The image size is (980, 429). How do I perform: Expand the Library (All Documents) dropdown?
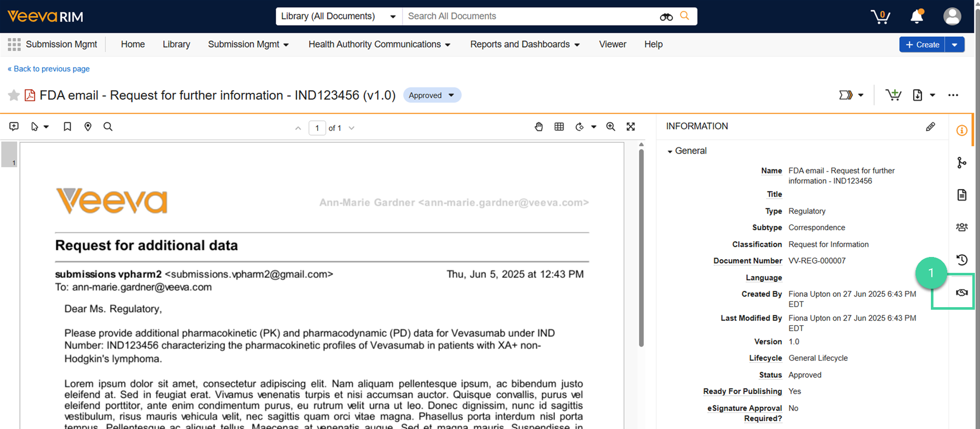tap(339, 16)
